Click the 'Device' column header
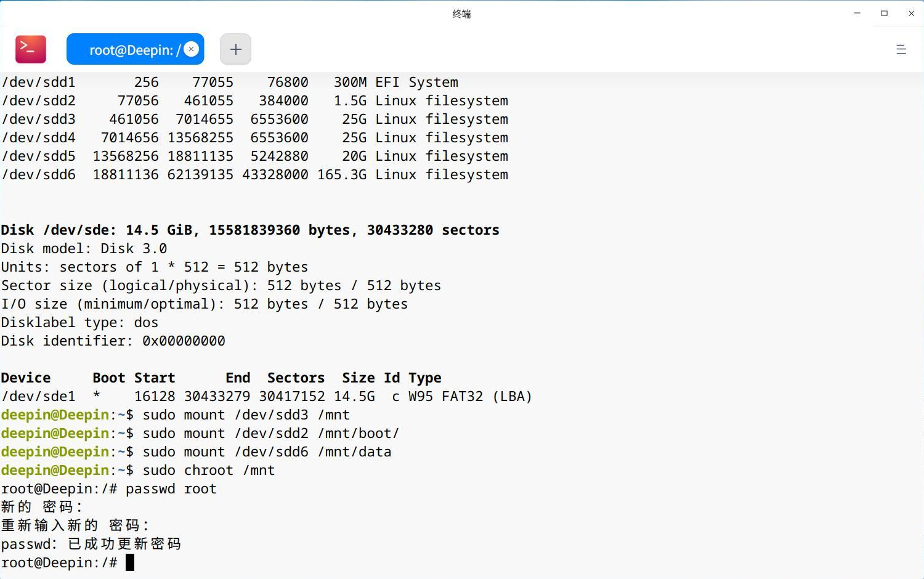Image resolution: width=924 pixels, height=579 pixels. [x=26, y=378]
